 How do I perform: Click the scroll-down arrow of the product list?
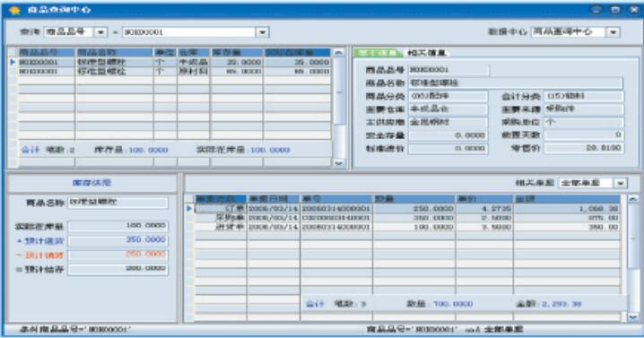tap(339, 163)
